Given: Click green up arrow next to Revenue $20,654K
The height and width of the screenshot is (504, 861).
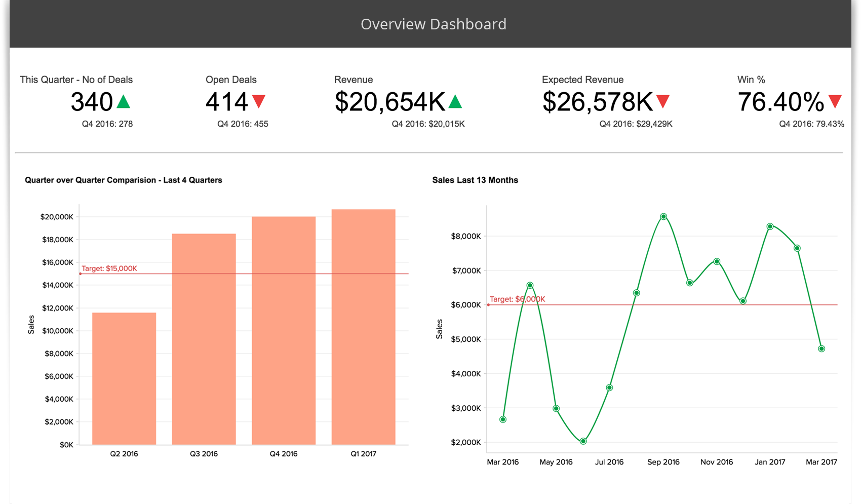Looking at the screenshot, I should [455, 102].
